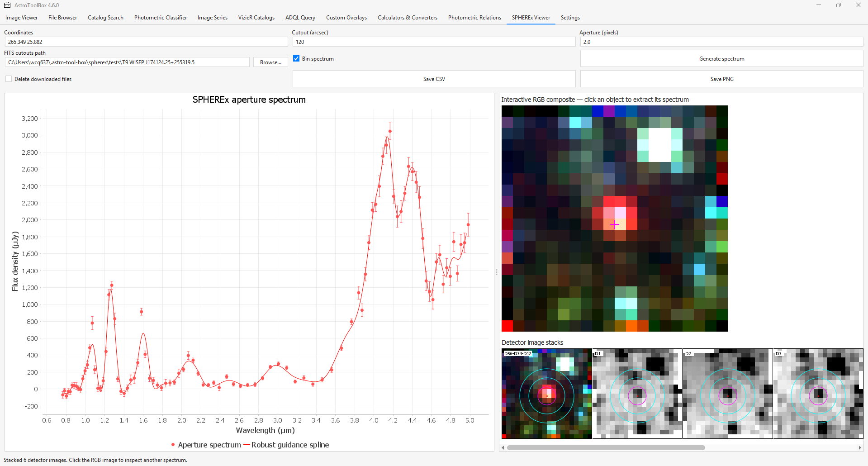The width and height of the screenshot is (868, 466).
Task: Open the Image Viewer tab
Action: point(21,18)
